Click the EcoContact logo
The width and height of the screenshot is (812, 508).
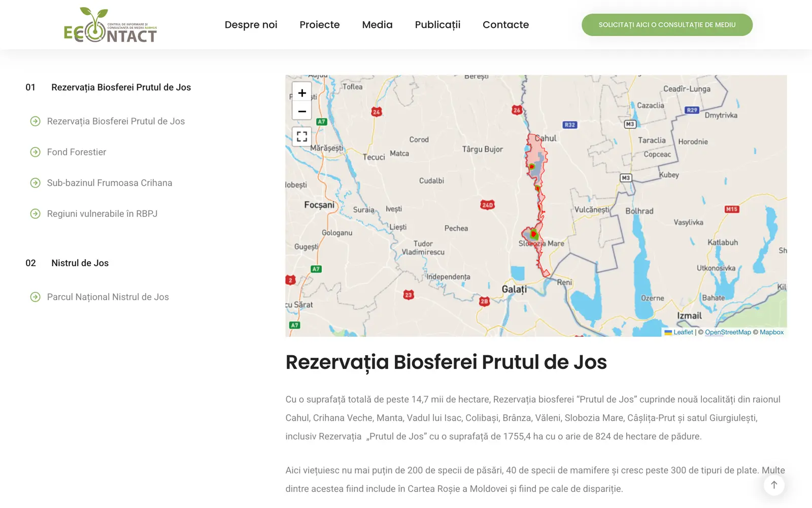(111, 25)
